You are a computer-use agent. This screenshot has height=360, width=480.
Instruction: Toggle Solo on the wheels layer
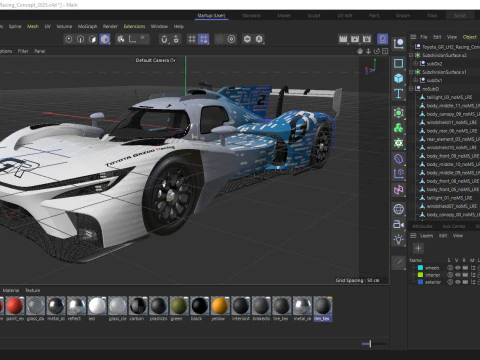coord(450,268)
